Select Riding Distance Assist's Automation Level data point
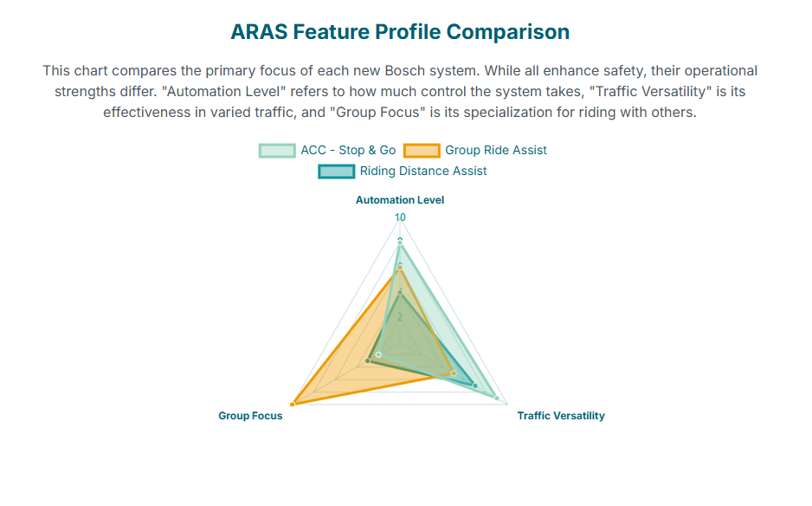812x506 pixels. coord(400,293)
